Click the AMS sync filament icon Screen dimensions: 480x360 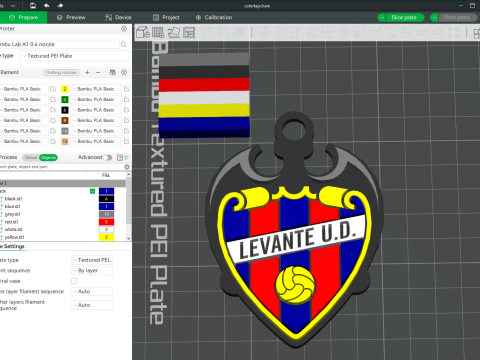[x=113, y=72]
